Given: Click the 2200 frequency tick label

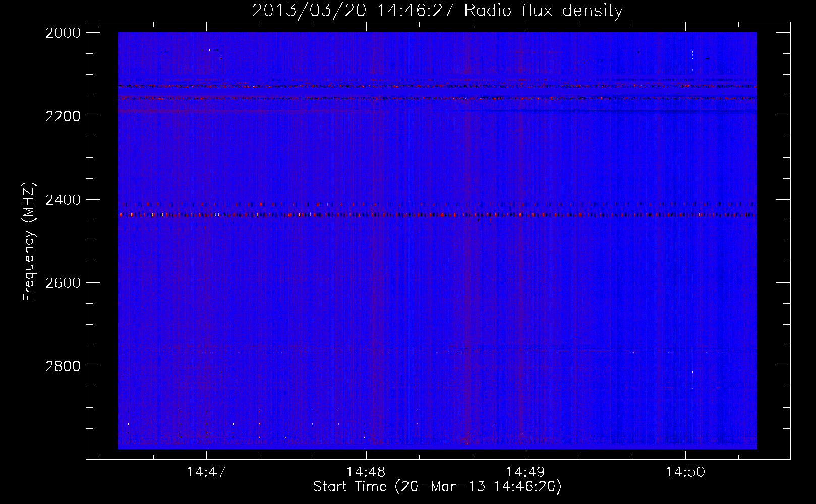Looking at the screenshot, I should 63,116.
